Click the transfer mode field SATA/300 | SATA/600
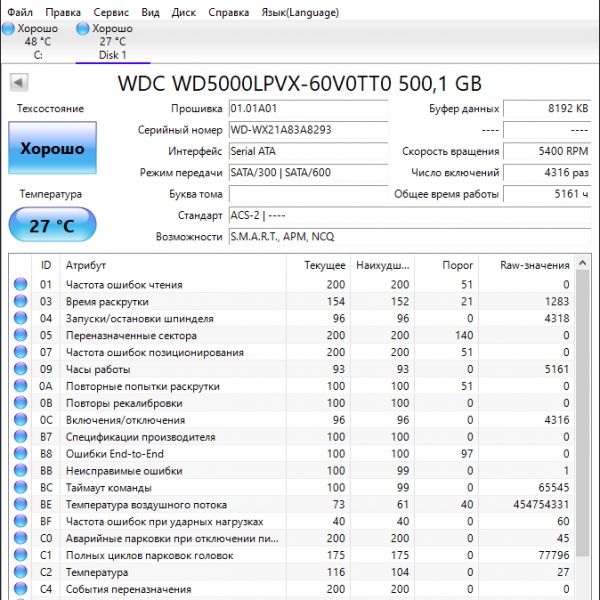This screenshot has width=600, height=600. pyautogui.click(x=308, y=173)
